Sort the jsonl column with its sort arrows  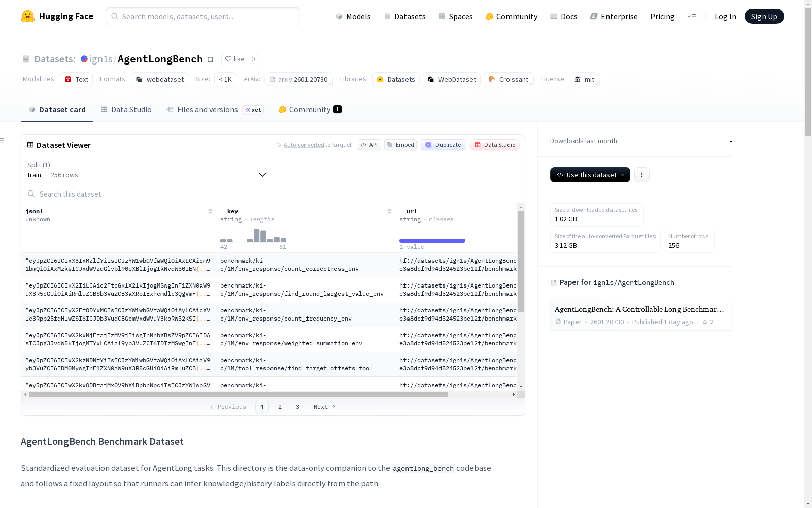point(210,211)
